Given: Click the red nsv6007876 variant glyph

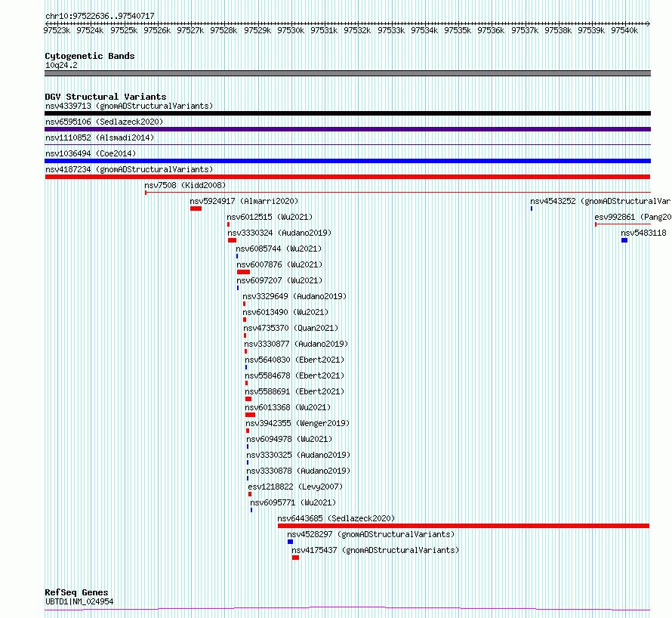Looking at the screenshot, I should tap(243, 272).
